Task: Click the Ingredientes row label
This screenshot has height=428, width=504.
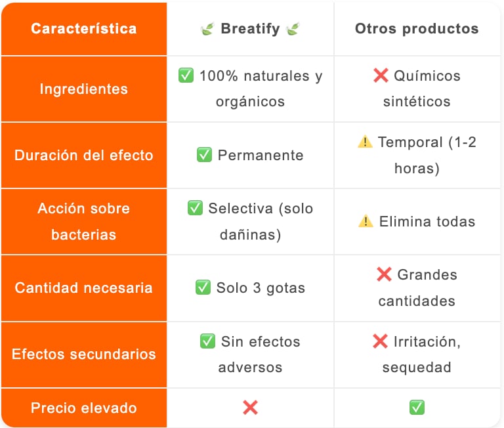Action: 84,89
